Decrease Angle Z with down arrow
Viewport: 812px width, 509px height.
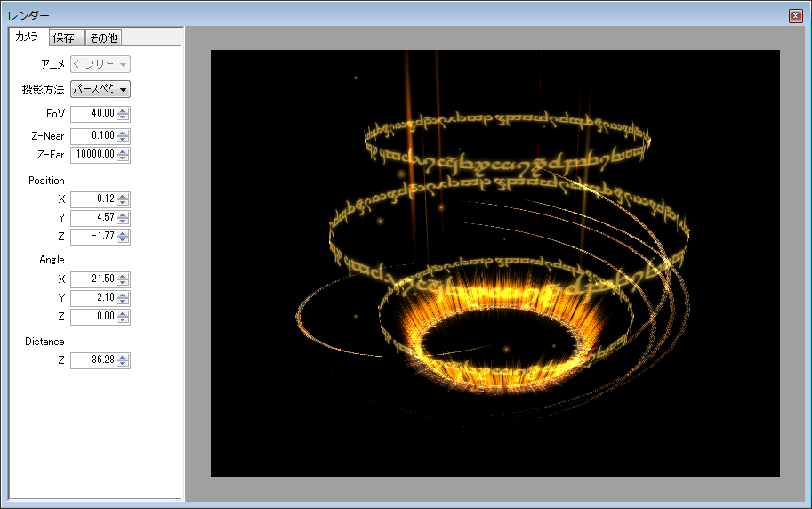click(123, 320)
